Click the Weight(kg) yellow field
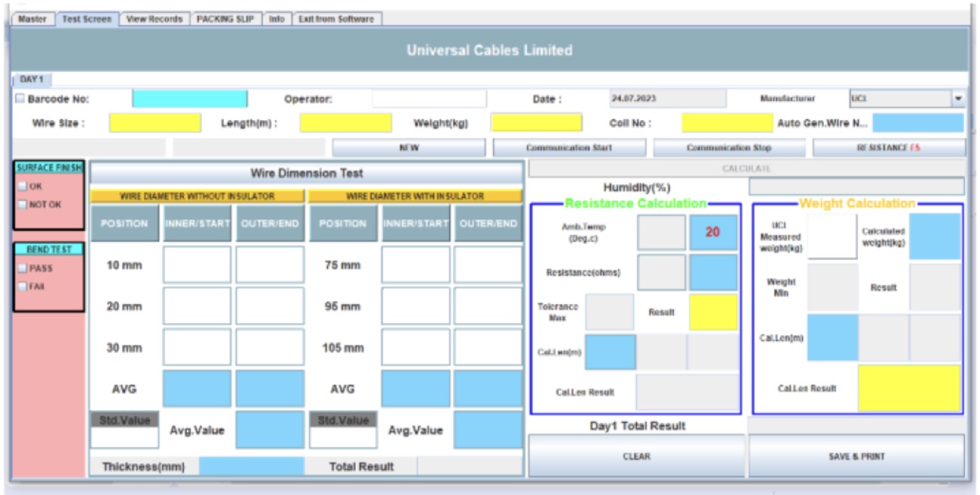Image resolution: width=980 pixels, height=495 pixels. coord(537,123)
